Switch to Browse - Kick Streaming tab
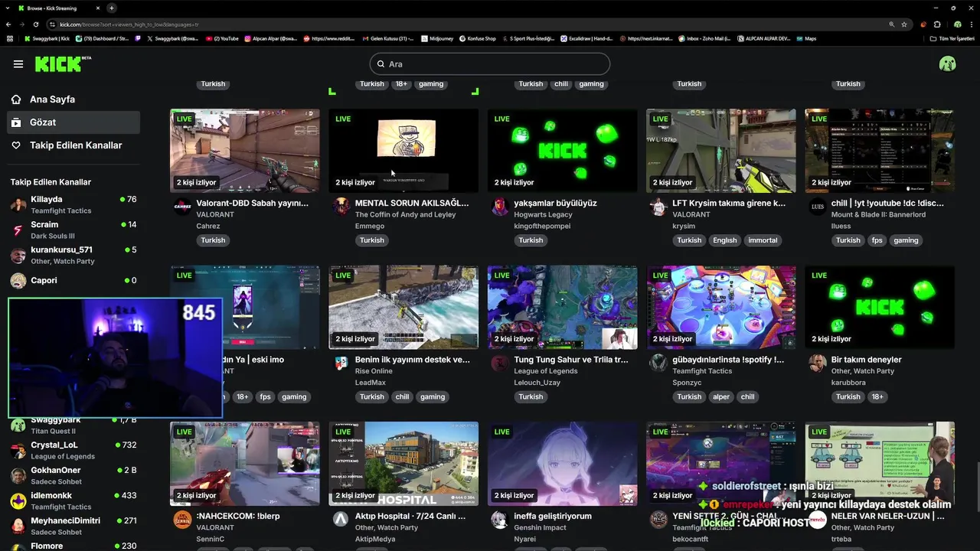 [x=58, y=8]
